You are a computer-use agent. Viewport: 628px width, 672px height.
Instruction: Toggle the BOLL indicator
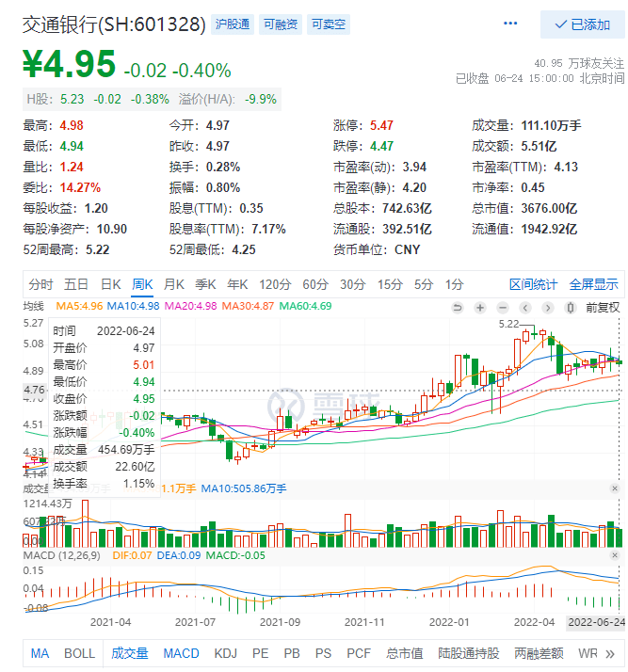click(79, 653)
